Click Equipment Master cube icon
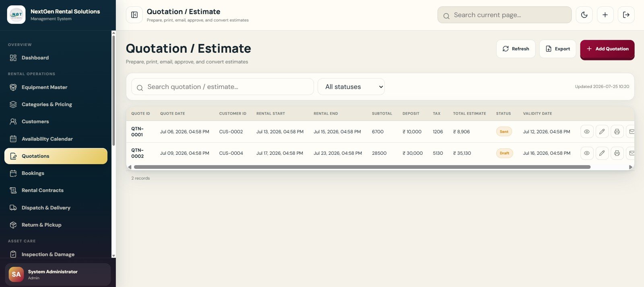This screenshot has width=644, height=287. (13, 87)
